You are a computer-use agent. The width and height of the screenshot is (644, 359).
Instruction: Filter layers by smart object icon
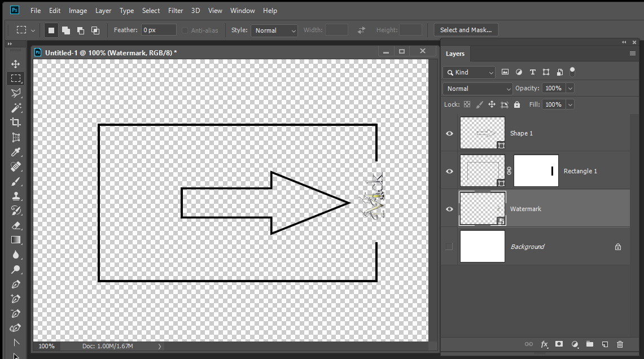coord(559,72)
